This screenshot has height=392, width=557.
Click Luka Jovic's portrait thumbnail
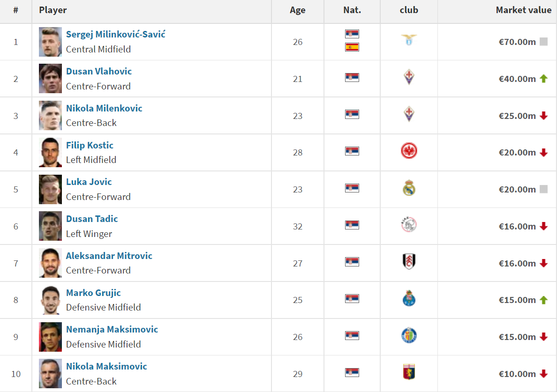(x=50, y=189)
